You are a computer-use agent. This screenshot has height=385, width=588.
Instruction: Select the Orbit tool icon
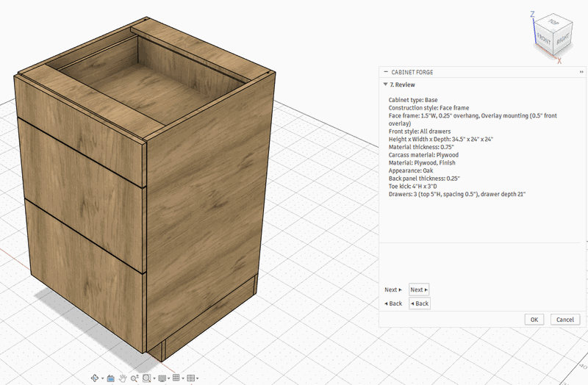(x=95, y=378)
